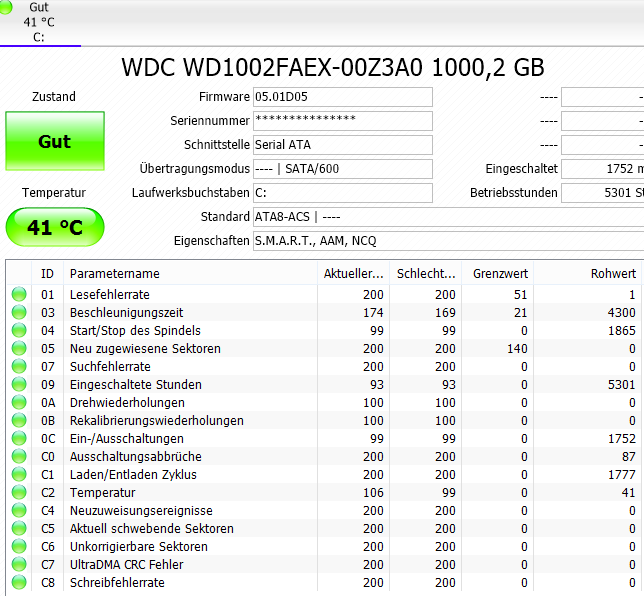The height and width of the screenshot is (596, 644).
Task: Click the current value 106 in Temperatur row
Action: pos(373,492)
